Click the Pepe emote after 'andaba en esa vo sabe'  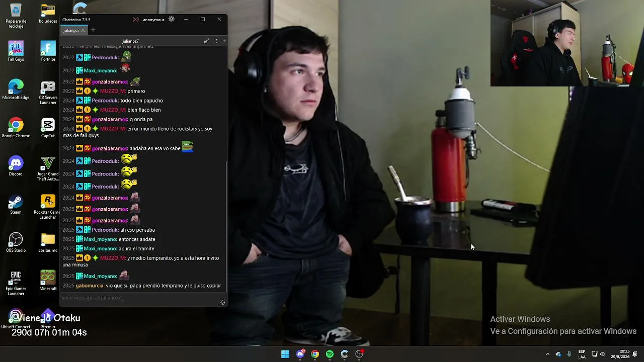(187, 146)
